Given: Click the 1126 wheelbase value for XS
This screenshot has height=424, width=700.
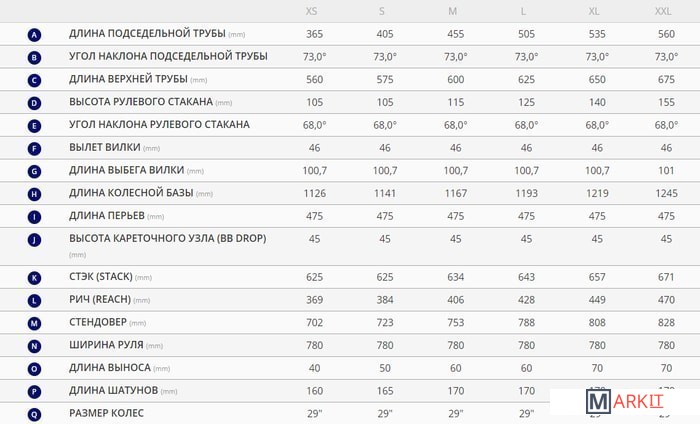Looking at the screenshot, I should [315, 194].
